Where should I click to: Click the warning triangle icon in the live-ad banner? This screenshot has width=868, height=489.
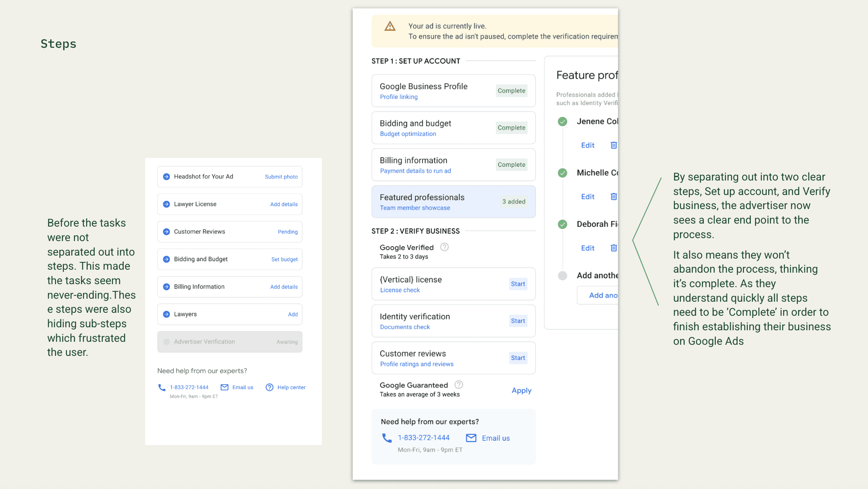click(390, 26)
